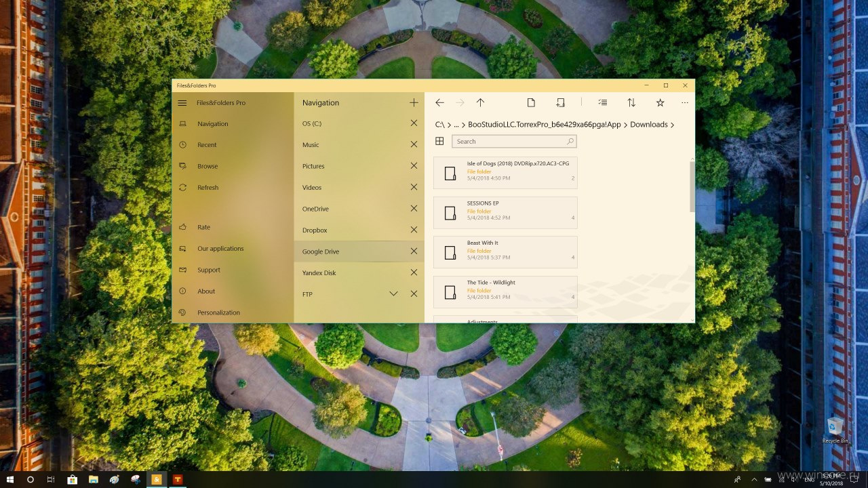
Task: Remove Dropbox with its X icon
Action: 414,230
